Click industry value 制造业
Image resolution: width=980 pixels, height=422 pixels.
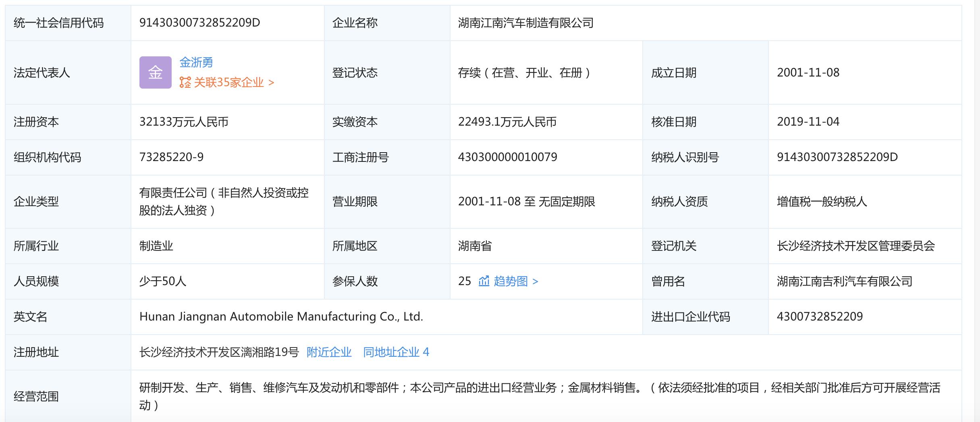pyautogui.click(x=156, y=246)
